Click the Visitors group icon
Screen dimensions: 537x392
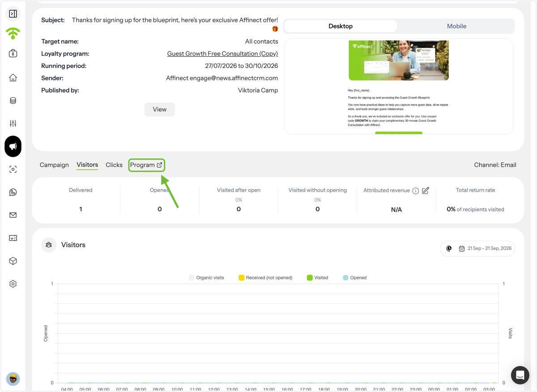click(49, 245)
